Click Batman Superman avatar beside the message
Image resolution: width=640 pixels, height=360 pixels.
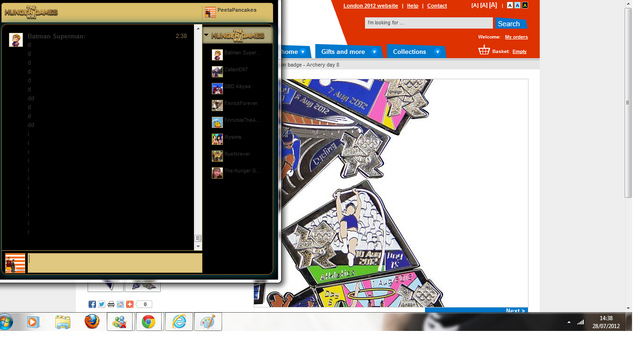click(x=16, y=40)
